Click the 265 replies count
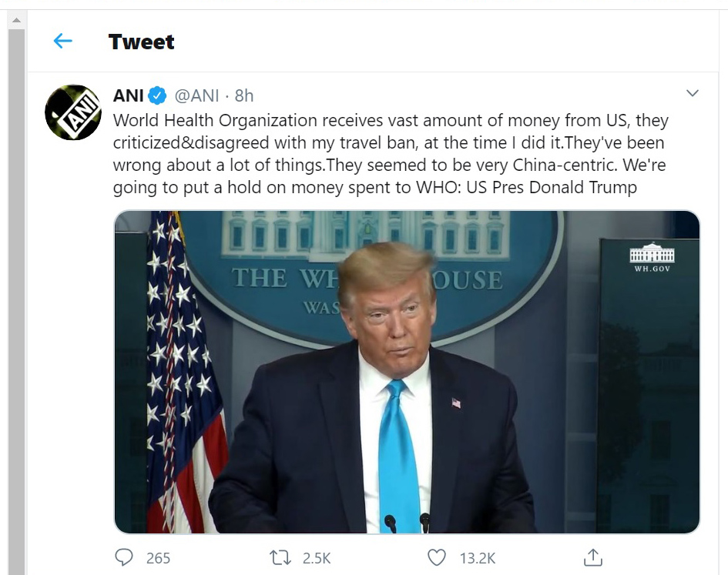This screenshot has width=728, height=575. [x=158, y=558]
